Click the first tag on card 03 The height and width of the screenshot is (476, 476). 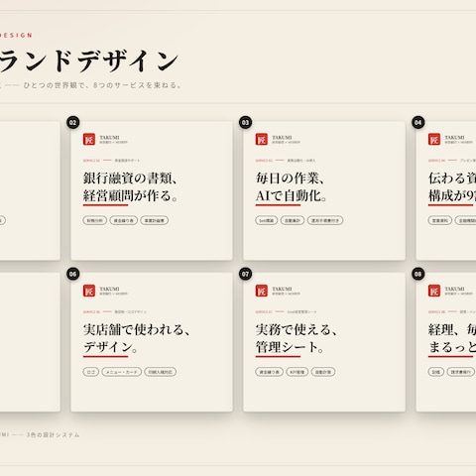pos(267,220)
